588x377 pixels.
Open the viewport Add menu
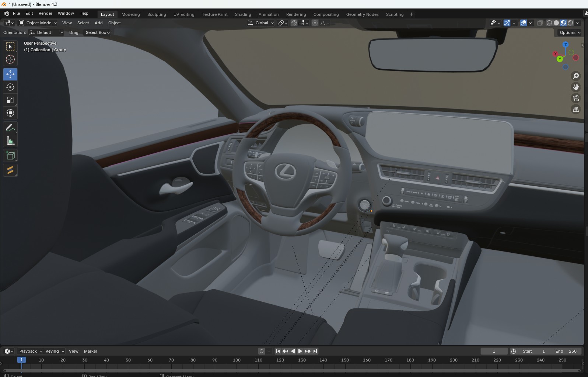click(99, 23)
